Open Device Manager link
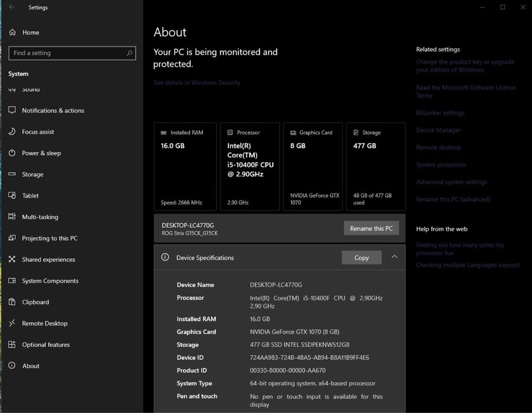 click(x=438, y=130)
